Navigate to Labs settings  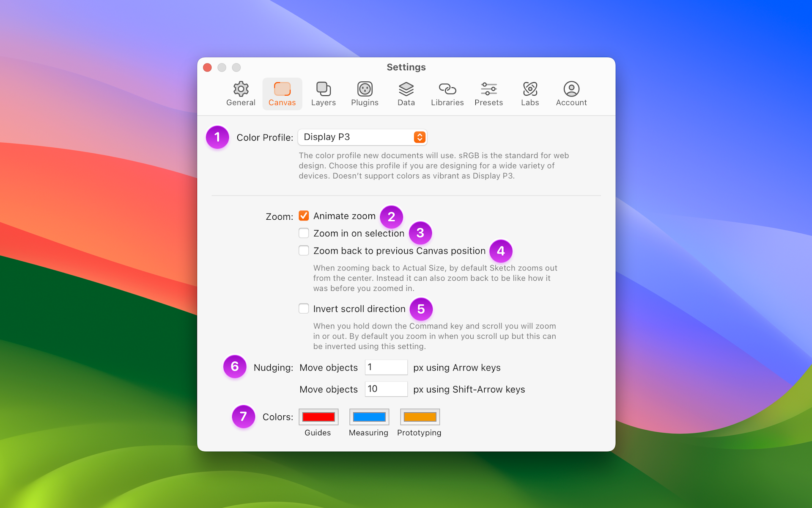point(529,94)
